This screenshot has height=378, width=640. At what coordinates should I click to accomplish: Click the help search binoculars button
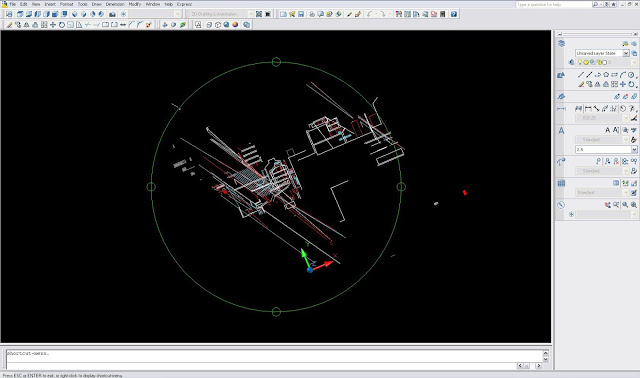click(595, 4)
